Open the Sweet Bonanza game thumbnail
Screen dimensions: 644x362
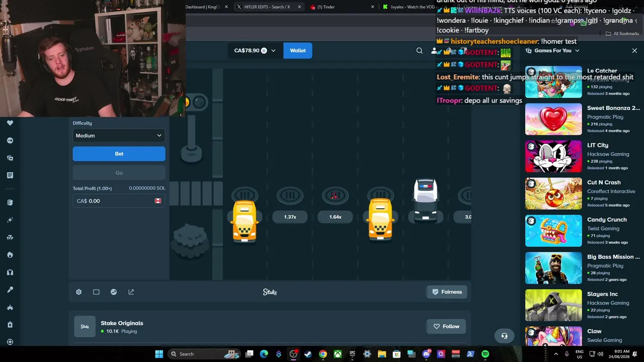[553, 119]
